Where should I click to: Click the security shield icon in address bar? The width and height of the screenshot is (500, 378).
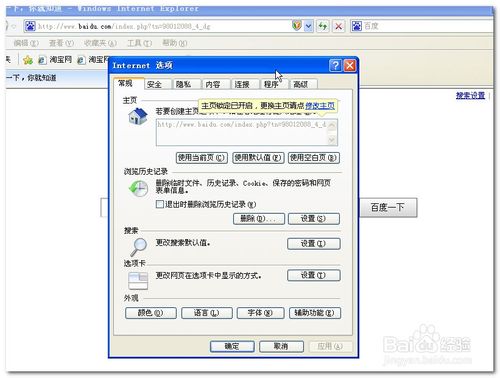[x=297, y=25]
